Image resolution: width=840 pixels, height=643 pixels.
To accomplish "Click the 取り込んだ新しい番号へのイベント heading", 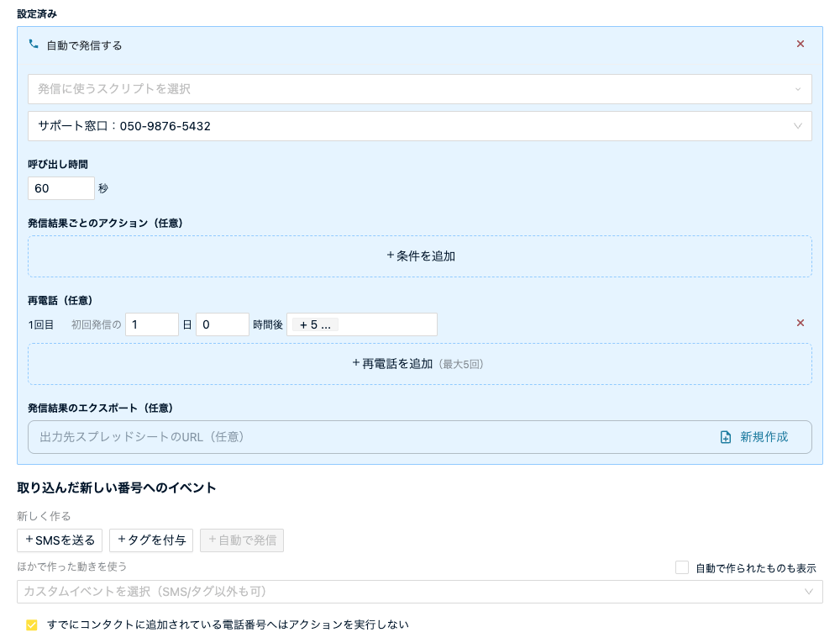I will coord(116,488).
